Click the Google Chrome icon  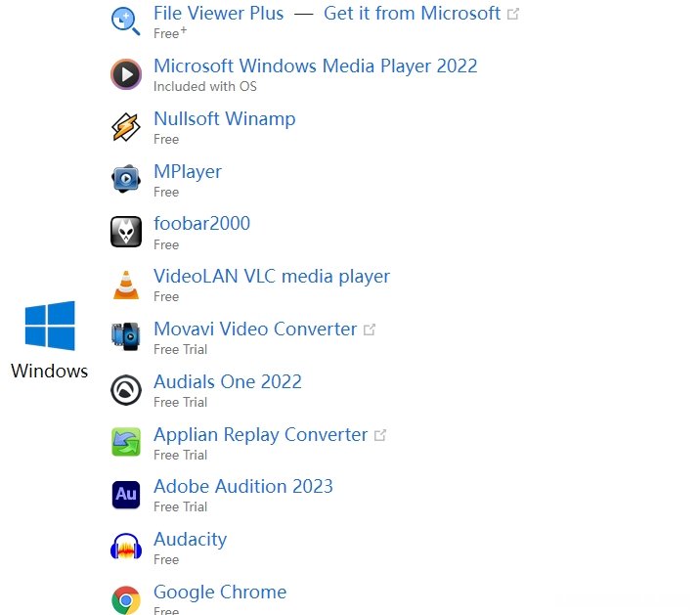pyautogui.click(x=126, y=599)
